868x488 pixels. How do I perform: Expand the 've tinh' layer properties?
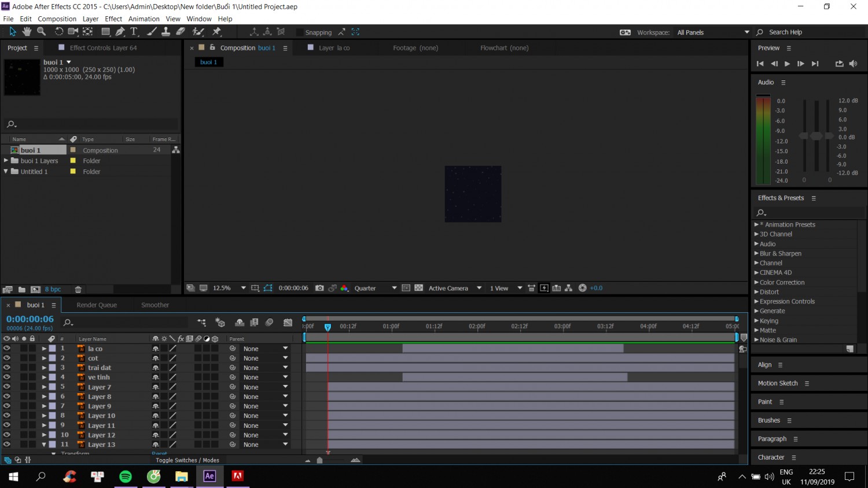44,378
